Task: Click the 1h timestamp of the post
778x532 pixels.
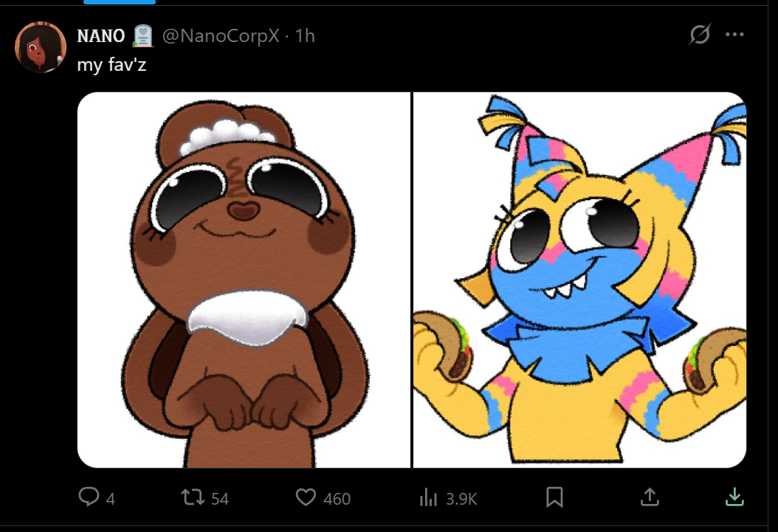Action: click(x=306, y=35)
